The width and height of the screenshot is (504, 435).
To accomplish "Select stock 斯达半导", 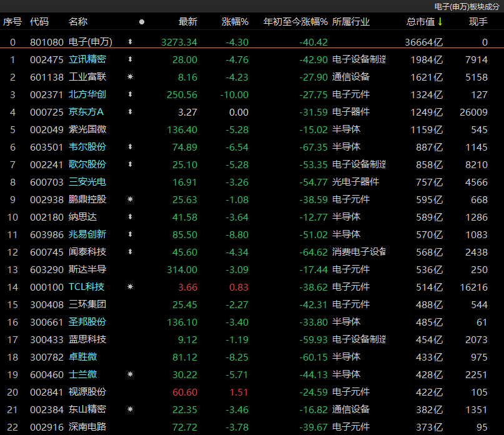I will [87, 269].
